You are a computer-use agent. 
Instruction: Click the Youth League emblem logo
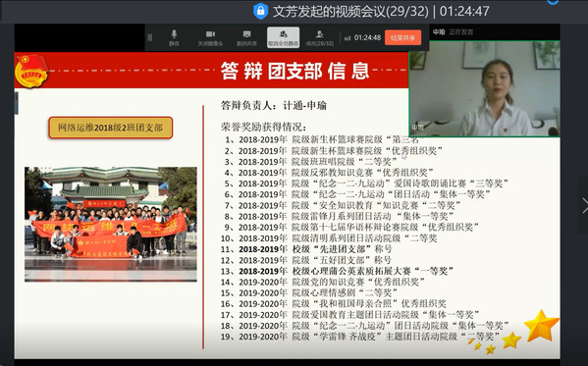(x=31, y=71)
